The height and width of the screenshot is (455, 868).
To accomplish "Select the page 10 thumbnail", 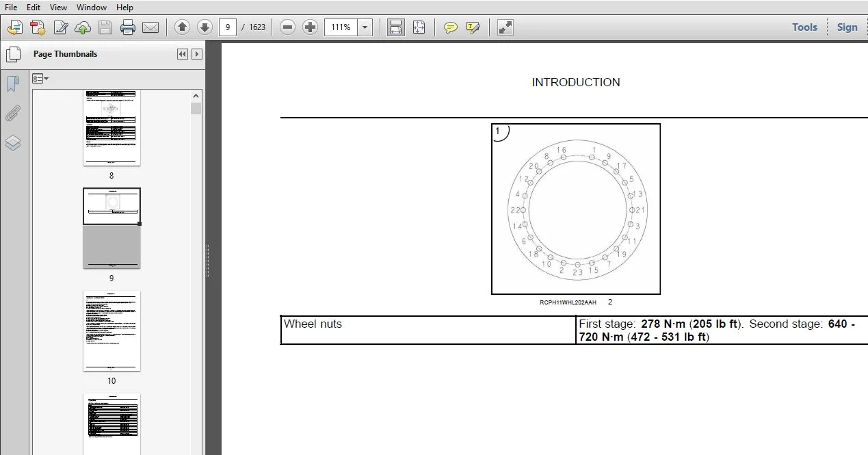I will coord(111,331).
